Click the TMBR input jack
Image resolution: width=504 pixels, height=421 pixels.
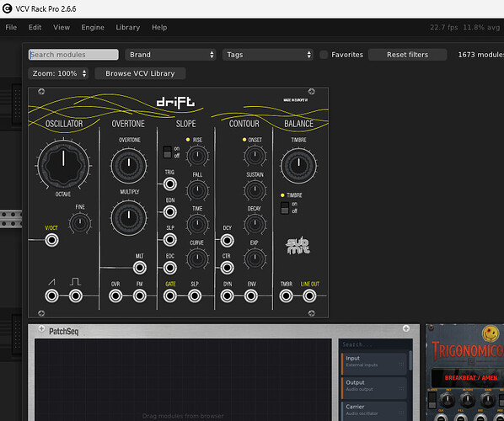(x=286, y=296)
